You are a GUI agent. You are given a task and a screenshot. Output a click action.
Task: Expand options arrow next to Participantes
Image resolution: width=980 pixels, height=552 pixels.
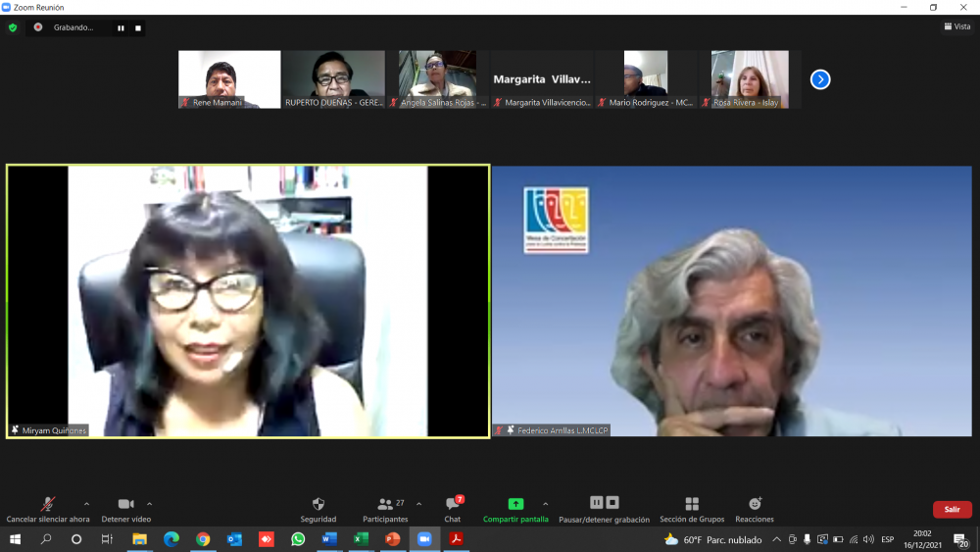[x=419, y=504]
